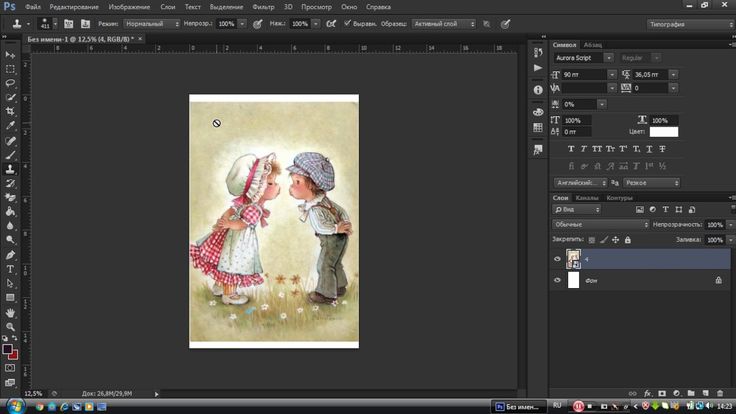Open the Info panel icon
Image resolution: width=736 pixels, height=414 pixels.
click(538, 90)
